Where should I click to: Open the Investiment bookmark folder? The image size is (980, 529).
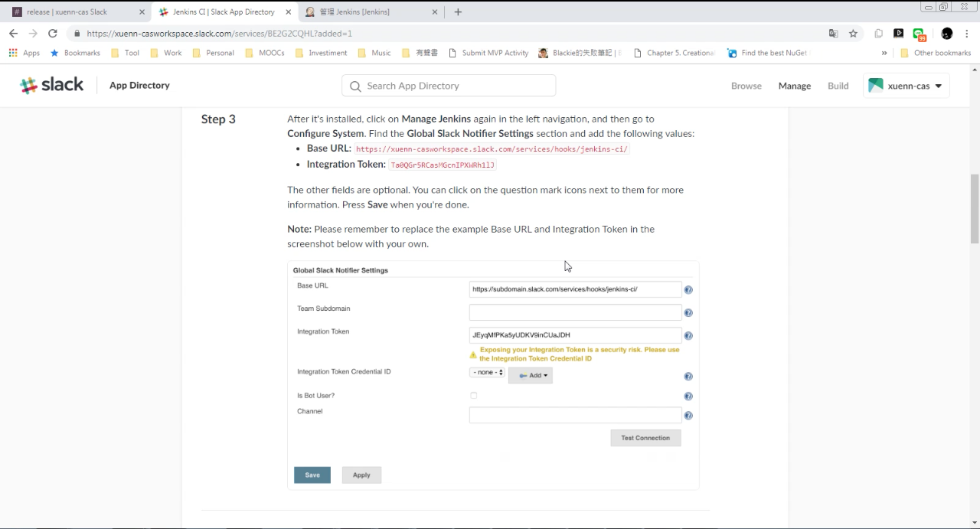click(x=321, y=53)
